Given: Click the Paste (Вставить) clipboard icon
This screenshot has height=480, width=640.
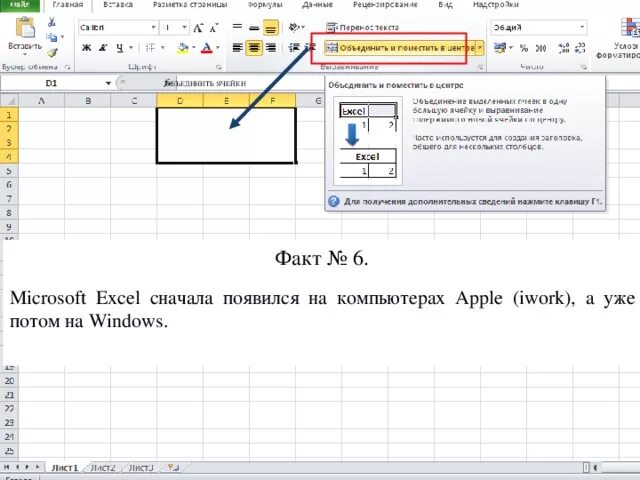Looking at the screenshot, I should [x=25, y=28].
